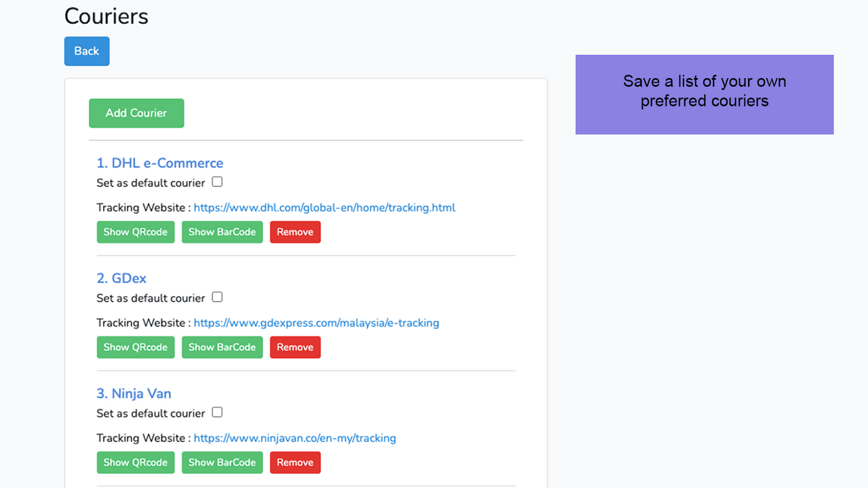Click the Add Courier button
Screen dimensions: 868x488
[136, 113]
